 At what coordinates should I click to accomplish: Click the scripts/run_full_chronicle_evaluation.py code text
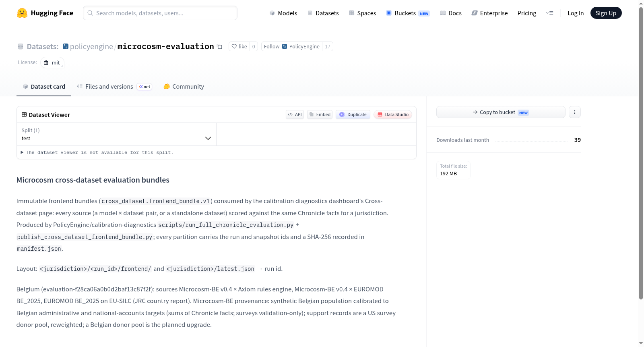(226, 225)
